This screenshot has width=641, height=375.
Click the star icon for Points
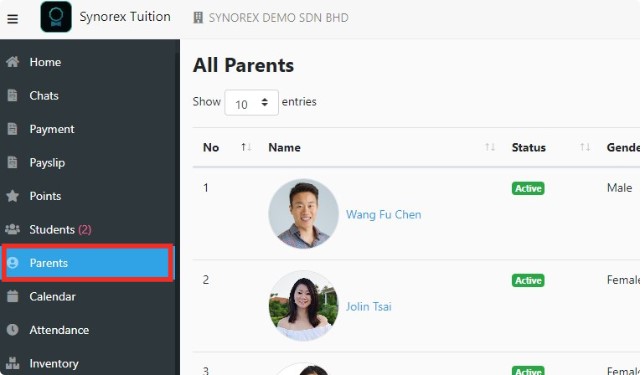click(12, 196)
